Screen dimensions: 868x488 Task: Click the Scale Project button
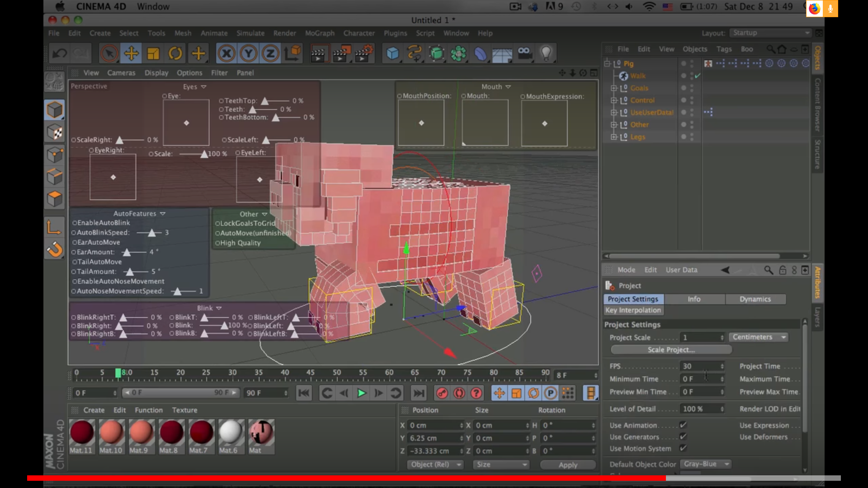[x=671, y=350]
